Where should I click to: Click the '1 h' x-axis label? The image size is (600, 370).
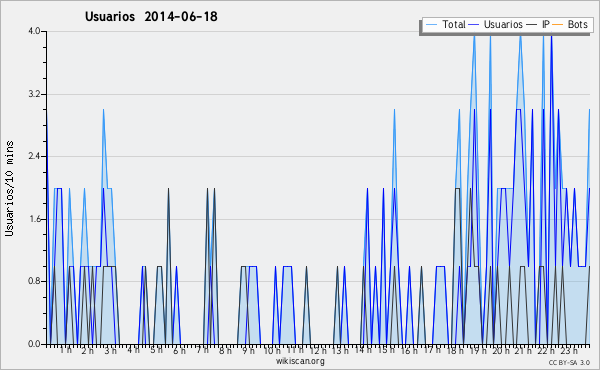coord(66,350)
